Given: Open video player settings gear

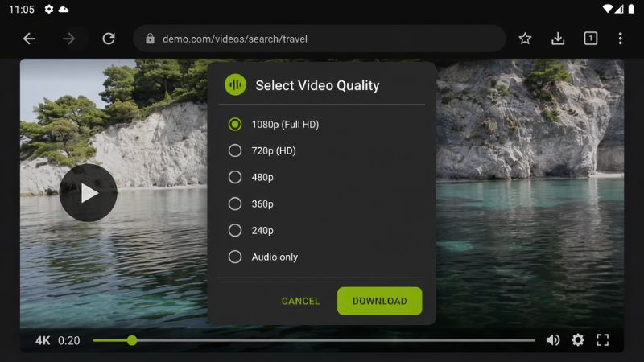Looking at the screenshot, I should [578, 339].
